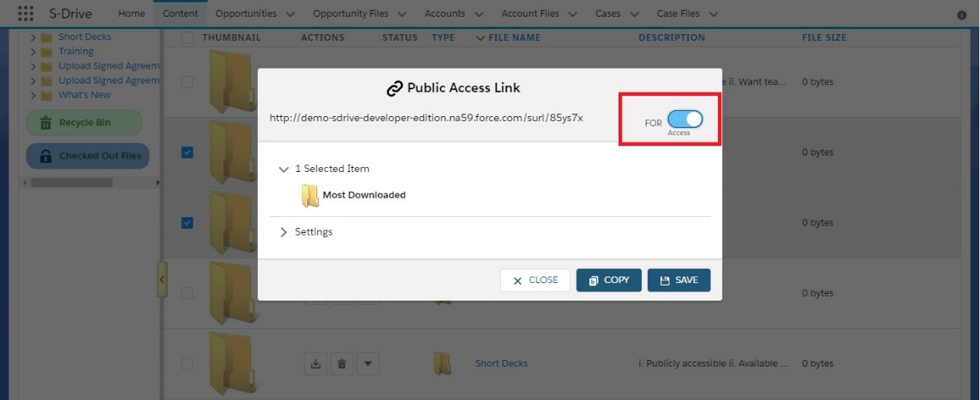Toggle the public Access switch off
This screenshot has height=400, width=980.
coord(685,119)
